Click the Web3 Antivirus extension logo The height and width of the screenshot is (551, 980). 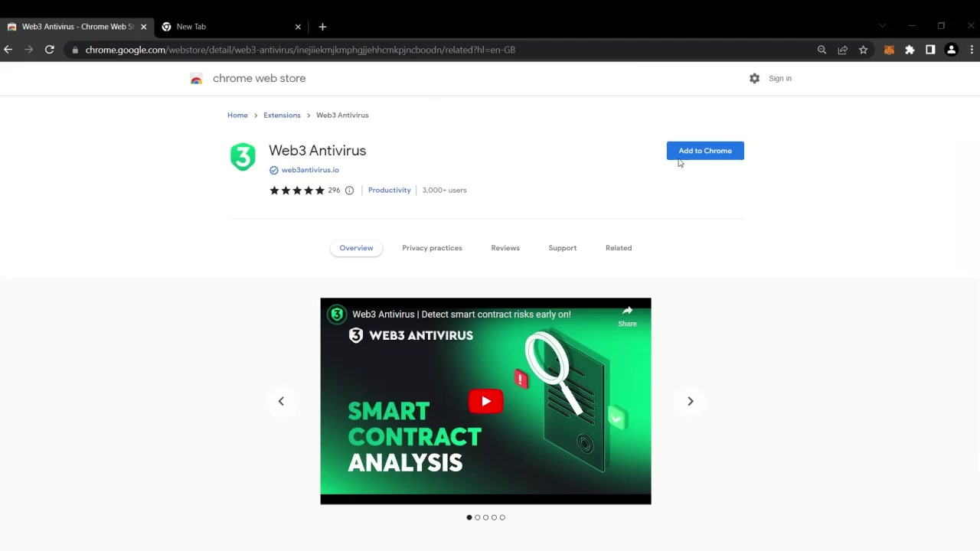tap(242, 156)
